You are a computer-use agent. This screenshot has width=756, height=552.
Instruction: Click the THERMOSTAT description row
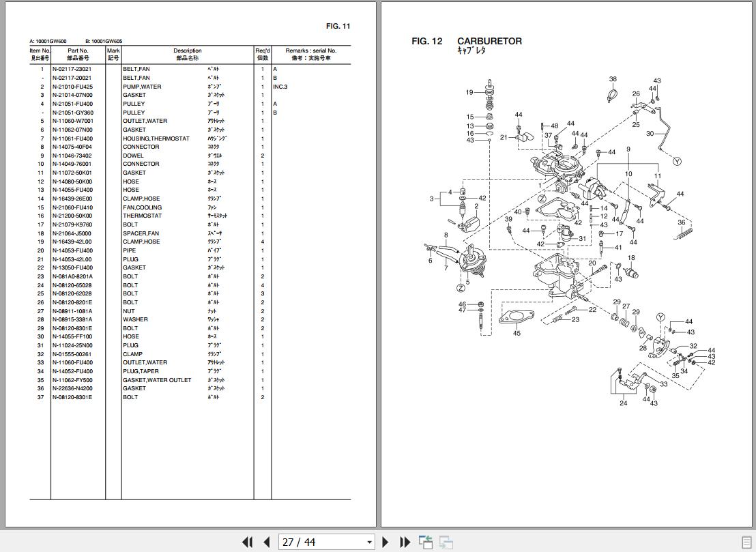tap(142, 216)
